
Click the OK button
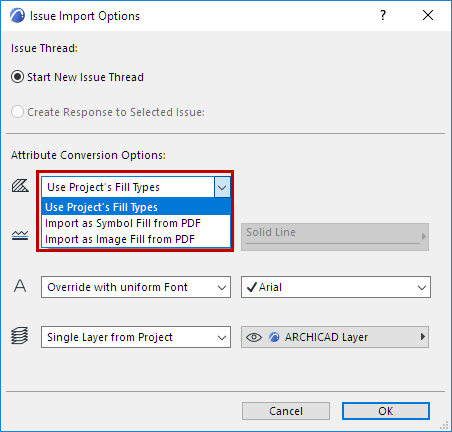click(x=386, y=411)
